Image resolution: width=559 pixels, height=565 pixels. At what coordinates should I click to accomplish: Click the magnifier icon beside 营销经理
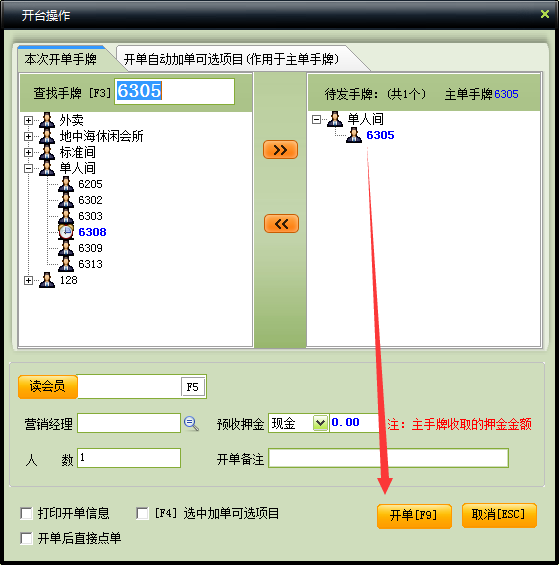(191, 423)
